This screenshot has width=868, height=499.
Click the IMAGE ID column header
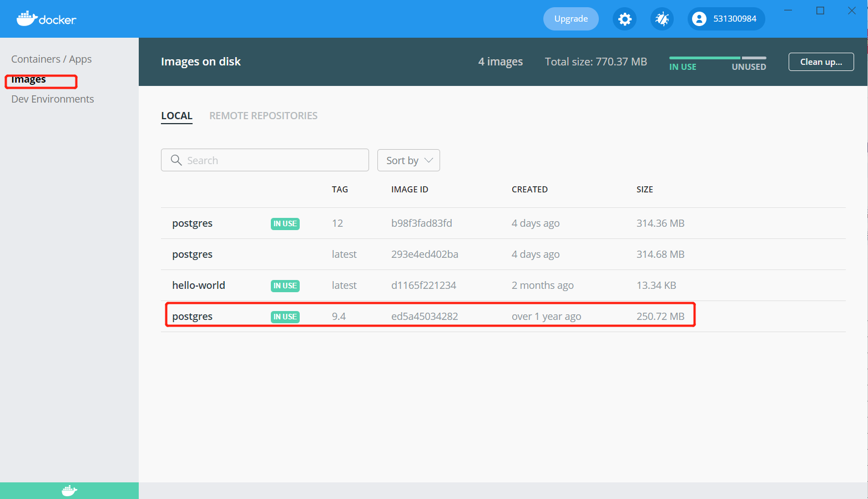pyautogui.click(x=410, y=190)
